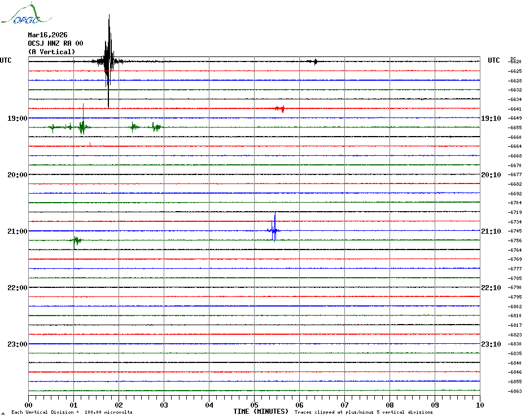
Task: Click the large black earthquake spike
Action: click(x=107, y=61)
